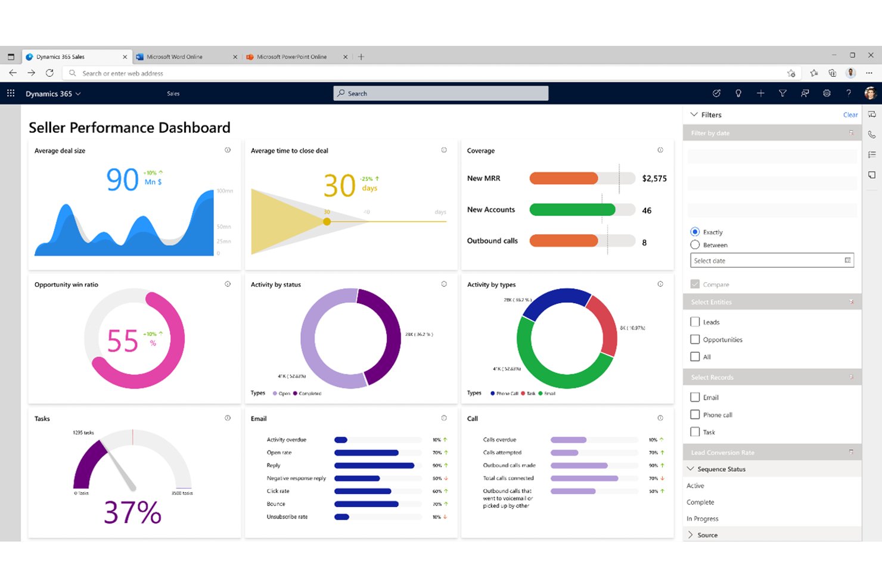Click the lightbulb assistant icon in header
Image resolution: width=882 pixels, height=588 pixels.
coord(738,94)
